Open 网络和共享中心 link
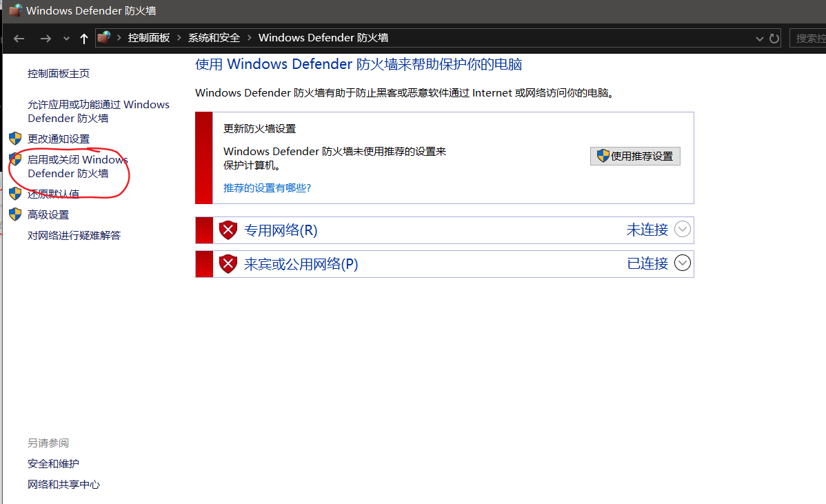 tap(63, 485)
